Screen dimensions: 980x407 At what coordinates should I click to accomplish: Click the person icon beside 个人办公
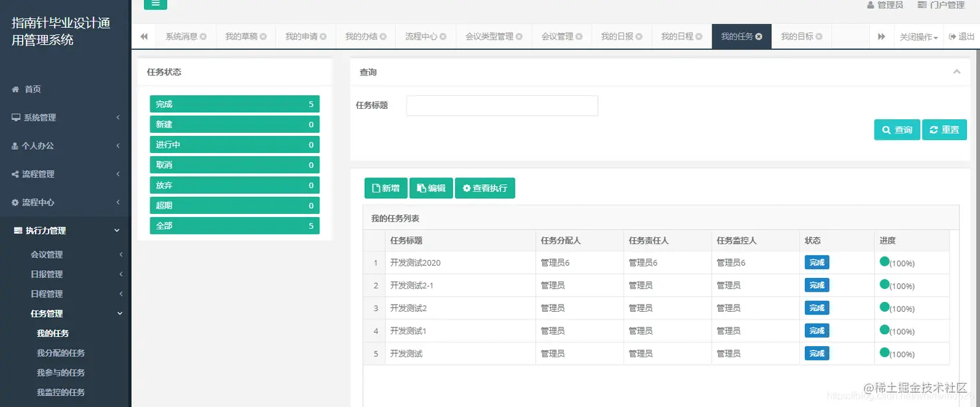point(15,146)
